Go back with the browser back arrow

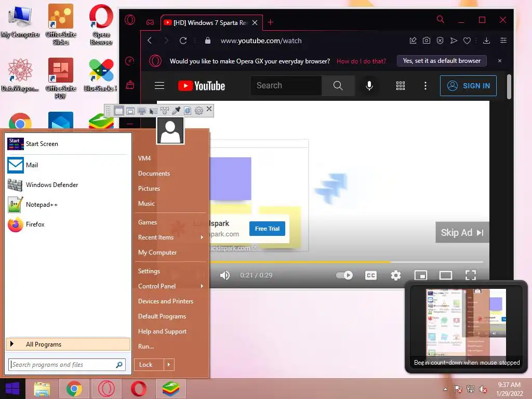tap(150, 41)
